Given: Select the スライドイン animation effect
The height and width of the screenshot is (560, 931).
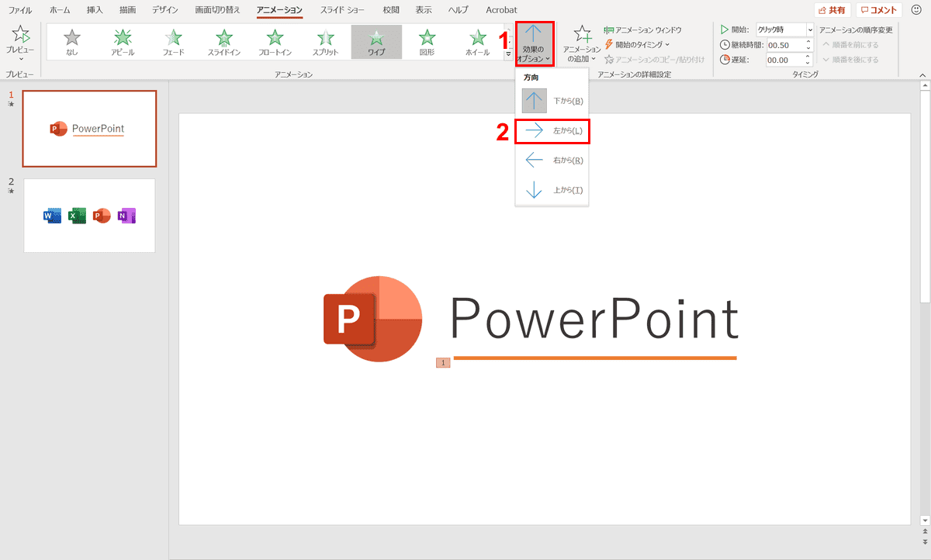Looking at the screenshot, I should pos(224,42).
